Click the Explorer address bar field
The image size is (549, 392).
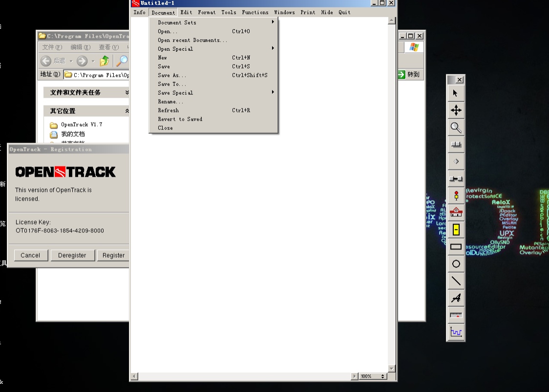(97, 75)
